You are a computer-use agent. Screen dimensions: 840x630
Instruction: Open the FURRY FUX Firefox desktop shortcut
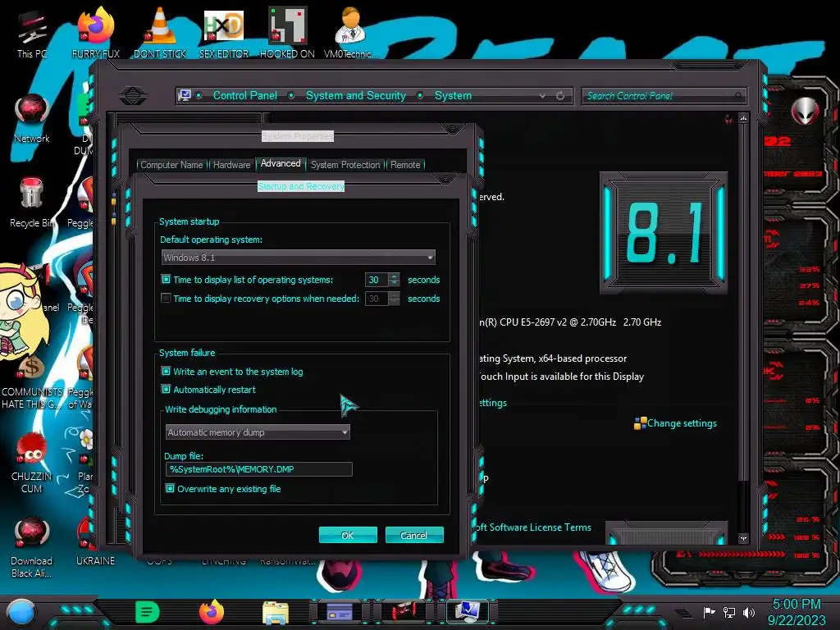tap(95, 34)
